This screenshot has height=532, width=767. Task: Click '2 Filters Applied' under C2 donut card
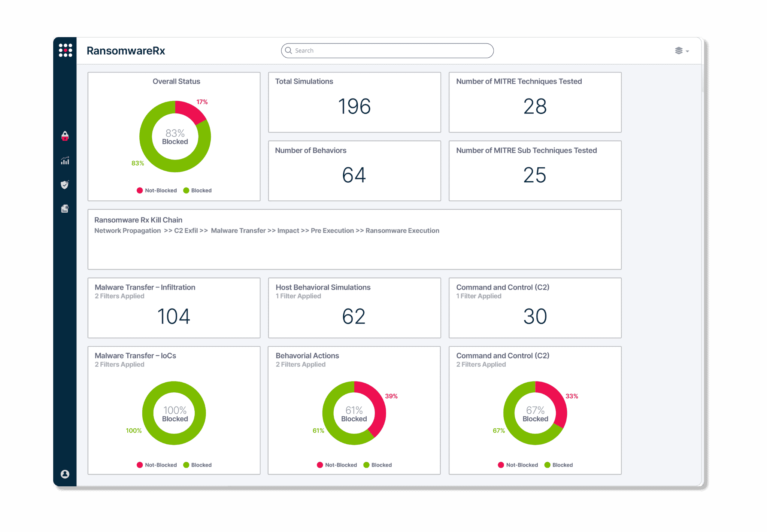(481, 365)
